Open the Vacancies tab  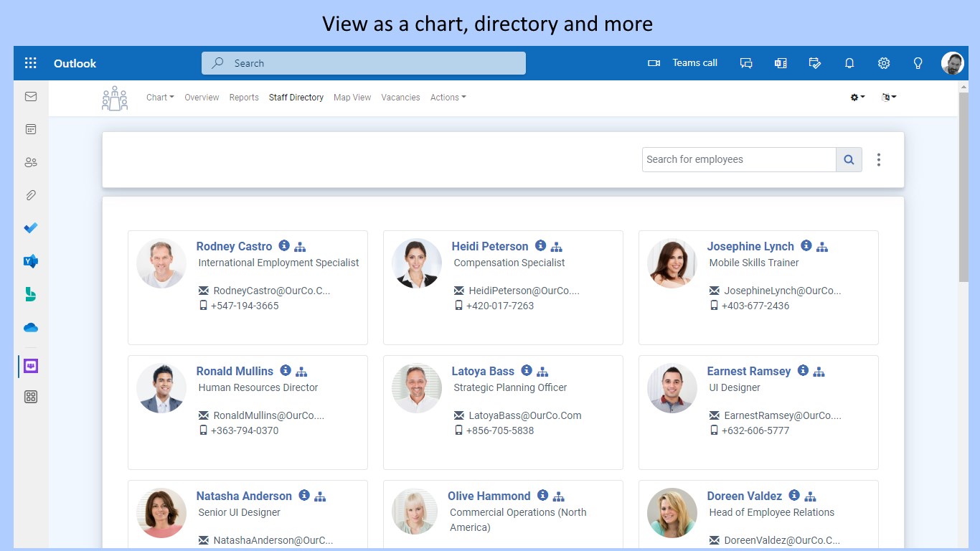point(400,98)
